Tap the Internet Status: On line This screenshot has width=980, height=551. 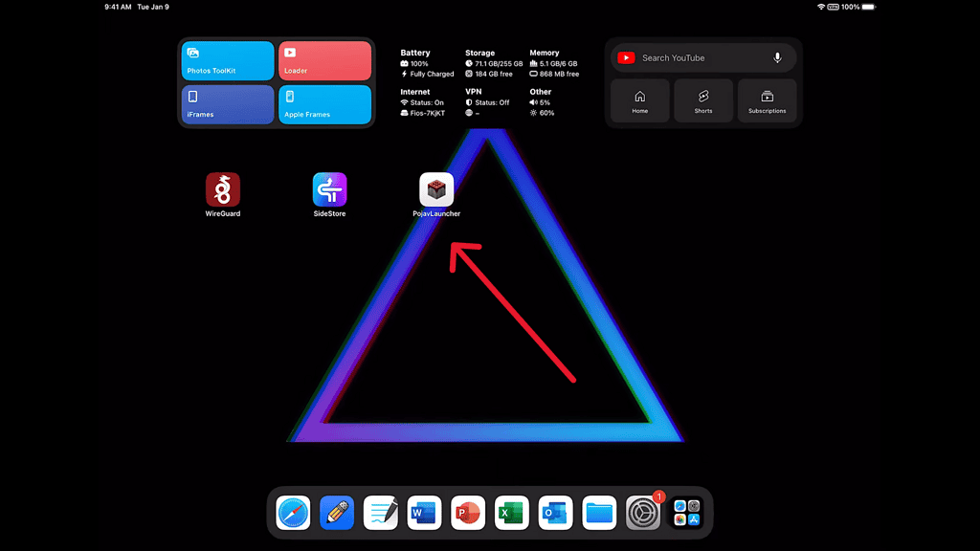coord(427,102)
